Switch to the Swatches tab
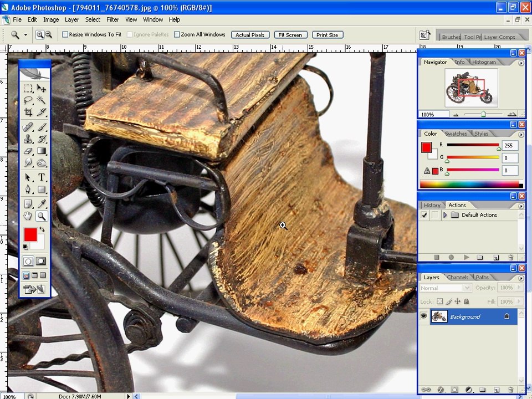 coord(456,134)
